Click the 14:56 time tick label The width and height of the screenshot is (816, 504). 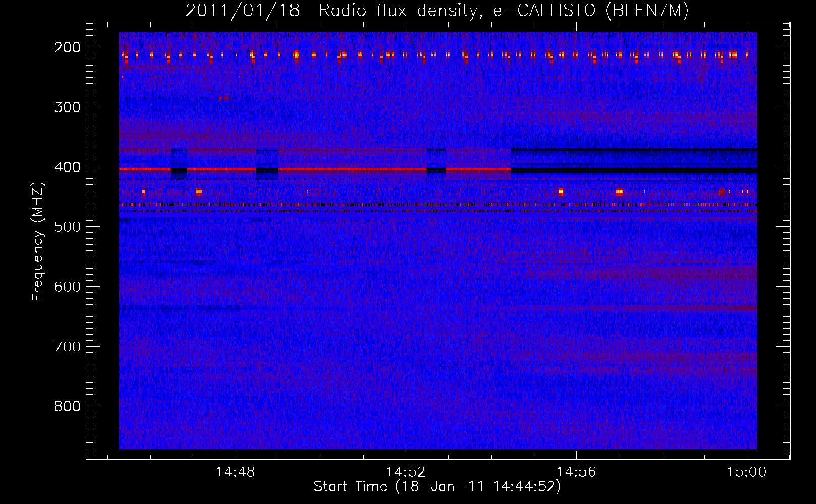point(576,472)
